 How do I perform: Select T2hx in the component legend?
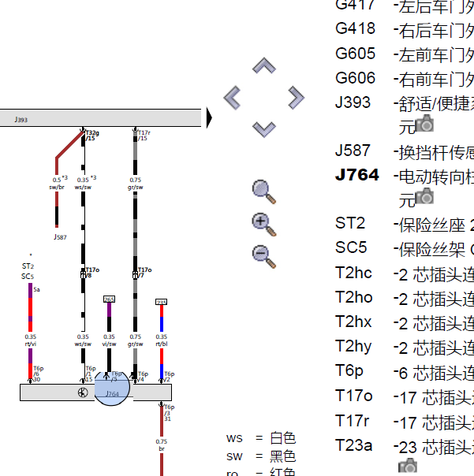[404, 322]
